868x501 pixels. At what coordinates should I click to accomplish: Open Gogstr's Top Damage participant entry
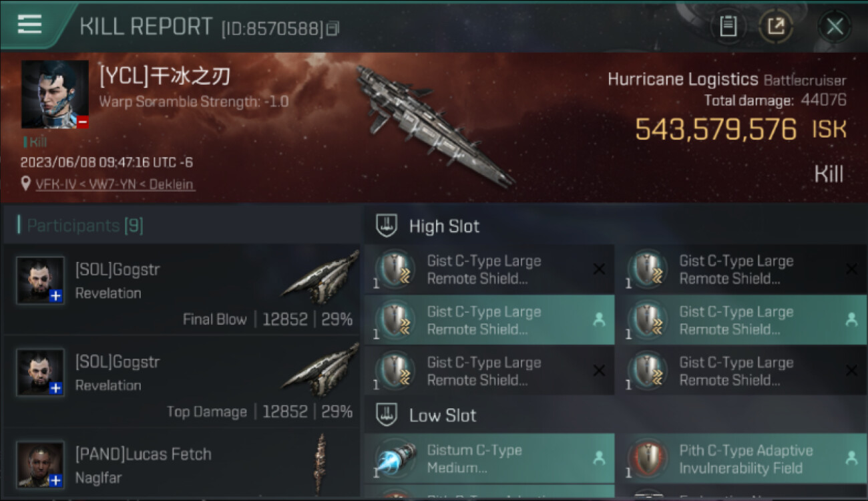182,381
